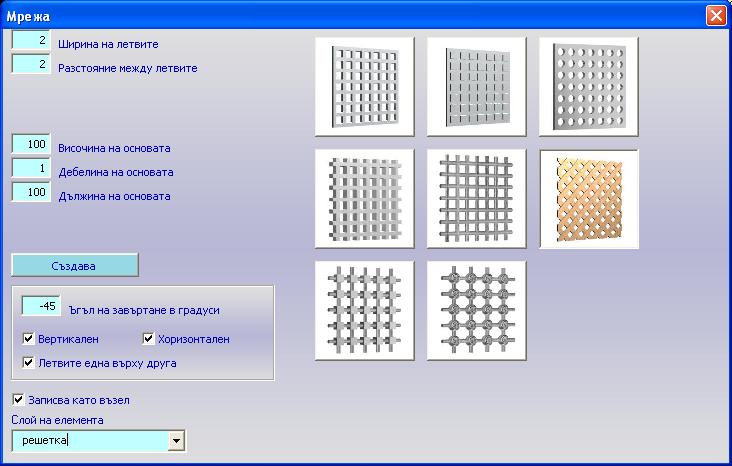Viewport: 732px width, 466px height.
Task: Edit the Дължина на основата field
Action: coord(31,192)
